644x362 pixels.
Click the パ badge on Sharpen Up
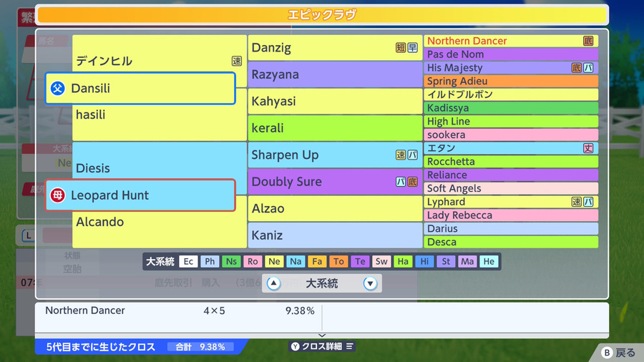[412, 155]
